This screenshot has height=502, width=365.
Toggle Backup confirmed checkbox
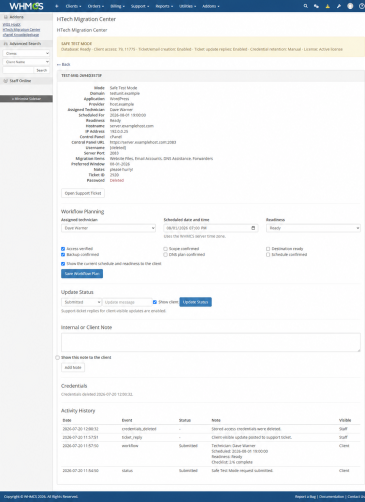[x=63, y=255]
